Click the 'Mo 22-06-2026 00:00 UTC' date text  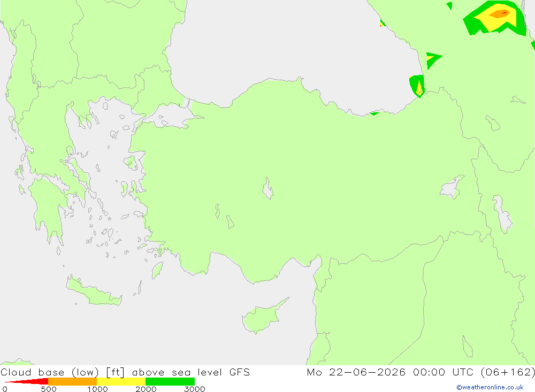pos(391,372)
